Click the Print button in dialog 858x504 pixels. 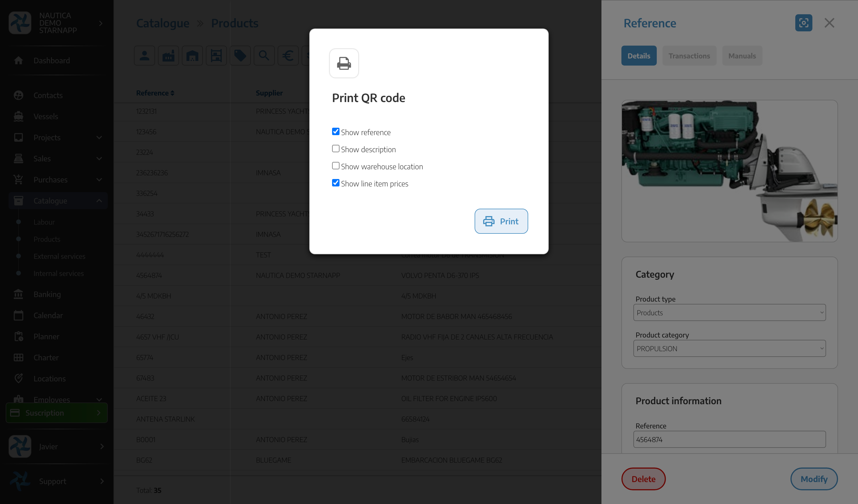coord(501,221)
